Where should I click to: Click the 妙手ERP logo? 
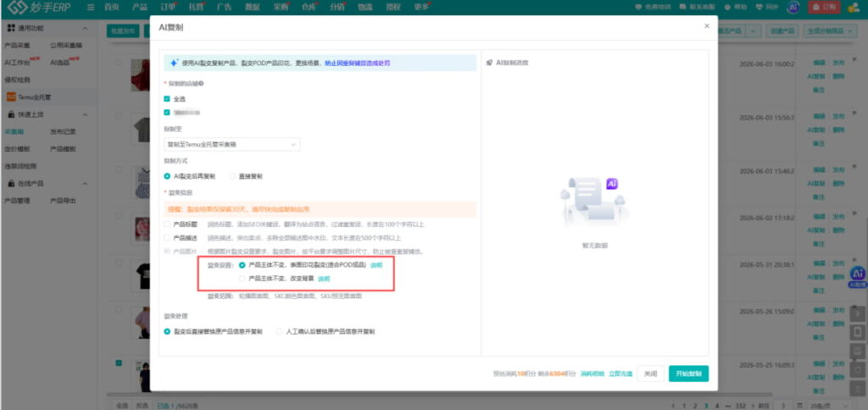(x=41, y=8)
